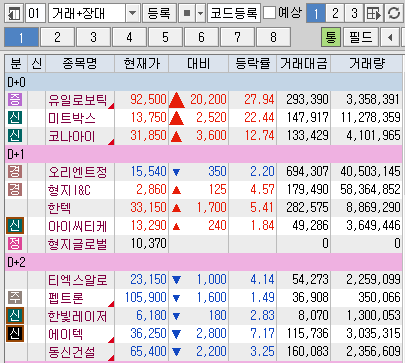Switch to tab 8 in second row
Viewport: 405px width, 363px height.
click(x=273, y=37)
